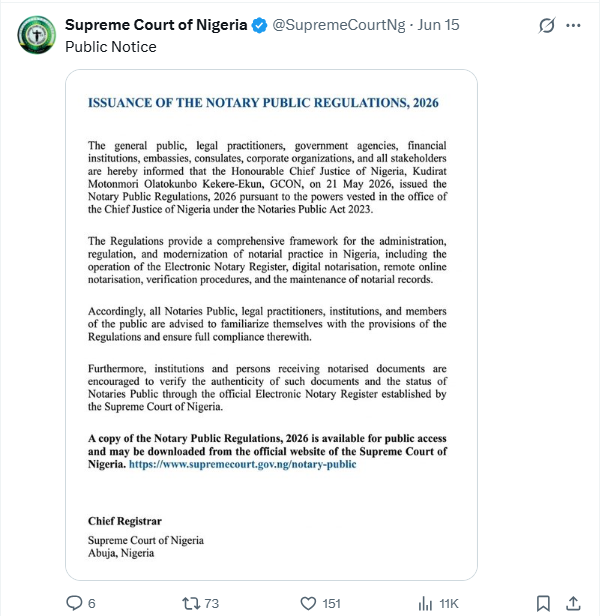Viewport: 601px width, 616px height.
Task: View post analytics via the bar chart icon
Action: [x=425, y=603]
